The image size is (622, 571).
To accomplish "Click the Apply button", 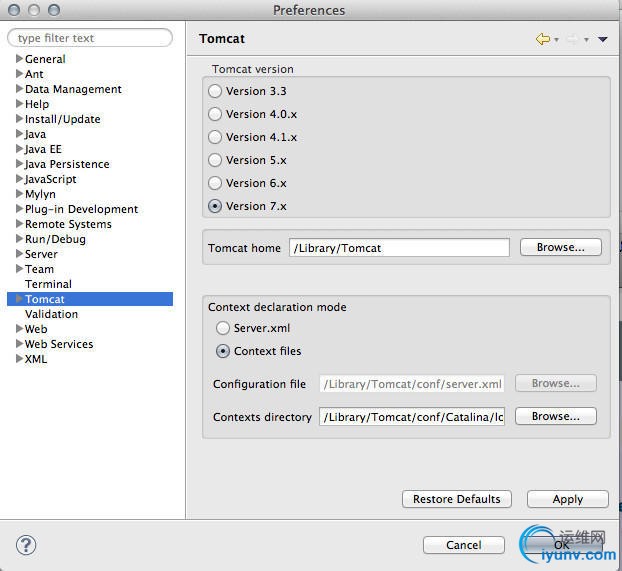I will (568, 499).
